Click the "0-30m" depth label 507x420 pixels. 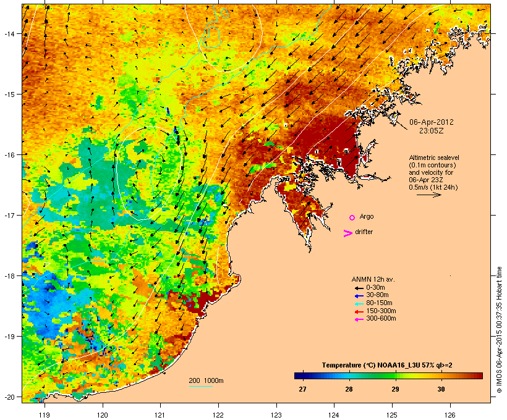click(375, 288)
